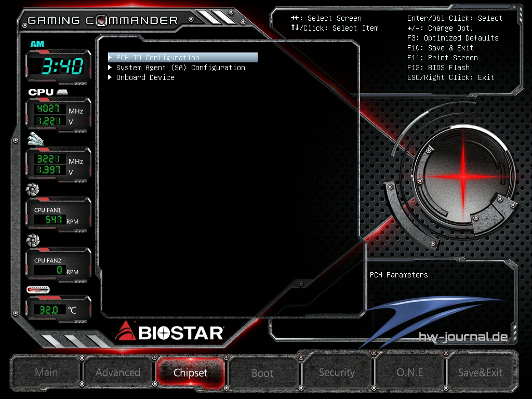The width and height of the screenshot is (532, 399).
Task: Click the GAMING COMMANDER title
Action: coord(102,21)
